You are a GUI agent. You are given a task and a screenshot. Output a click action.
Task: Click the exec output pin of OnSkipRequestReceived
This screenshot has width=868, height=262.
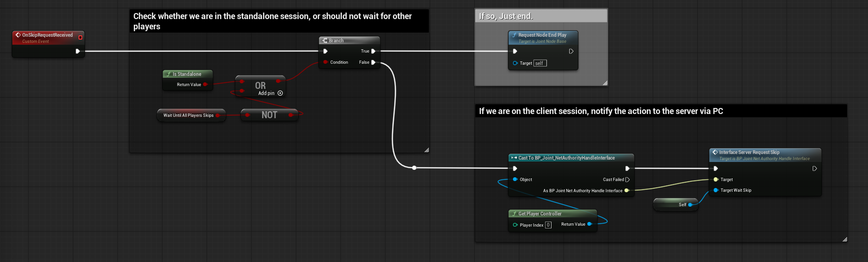point(78,51)
